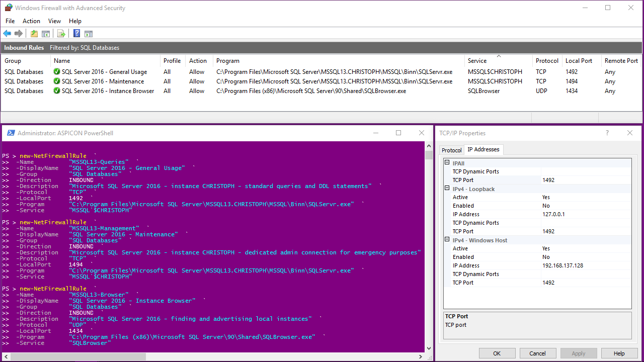
Task: Sort rules by the Action column header
Action: (x=199, y=61)
